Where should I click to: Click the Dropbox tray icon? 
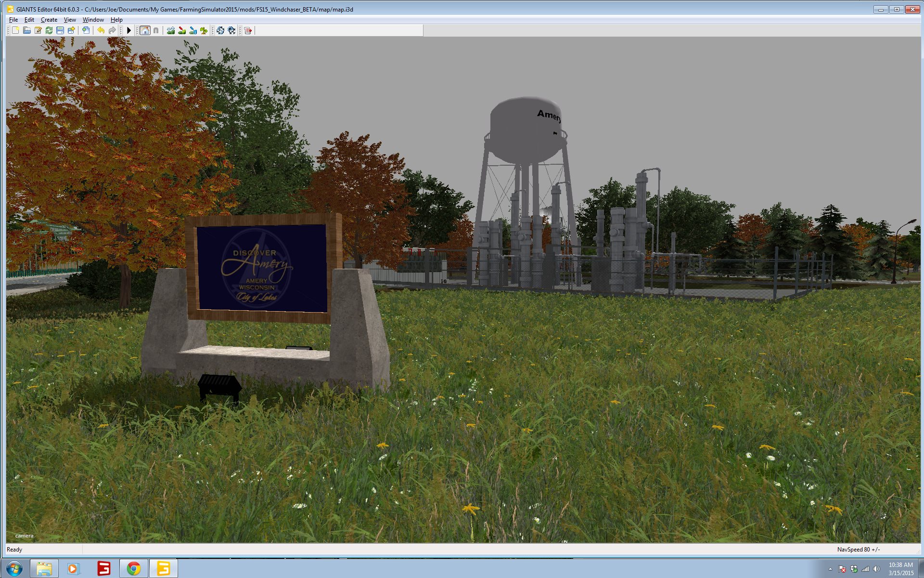click(854, 569)
